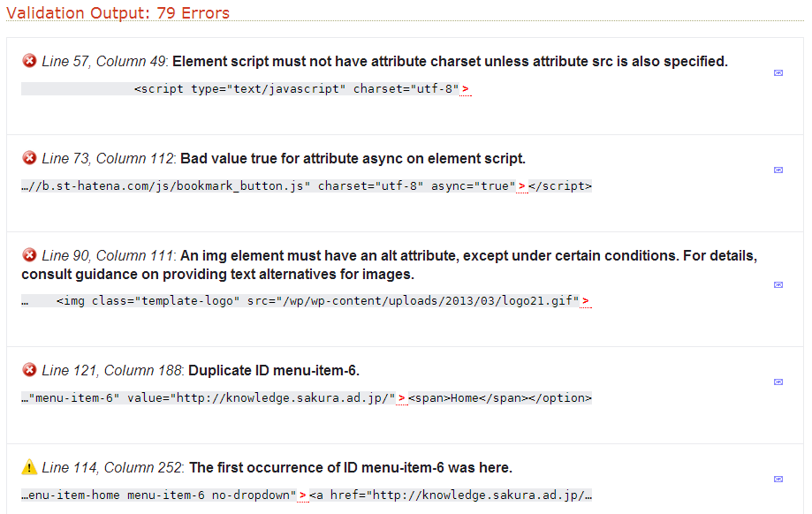Click the menu-item-6 option code snippet

306,398
